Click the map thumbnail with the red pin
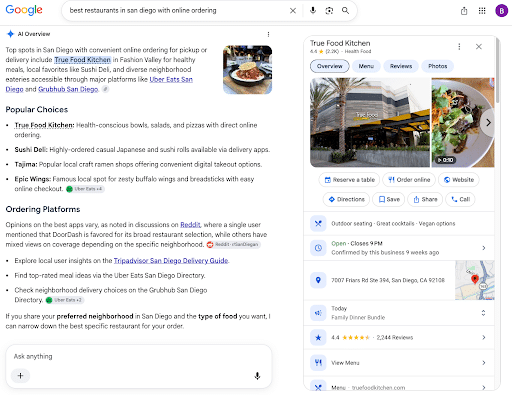512x395 pixels. pyautogui.click(x=475, y=280)
